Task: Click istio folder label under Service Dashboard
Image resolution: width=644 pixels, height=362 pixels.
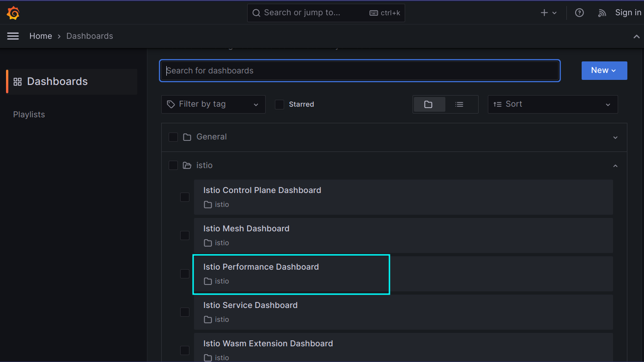Action: (222, 320)
